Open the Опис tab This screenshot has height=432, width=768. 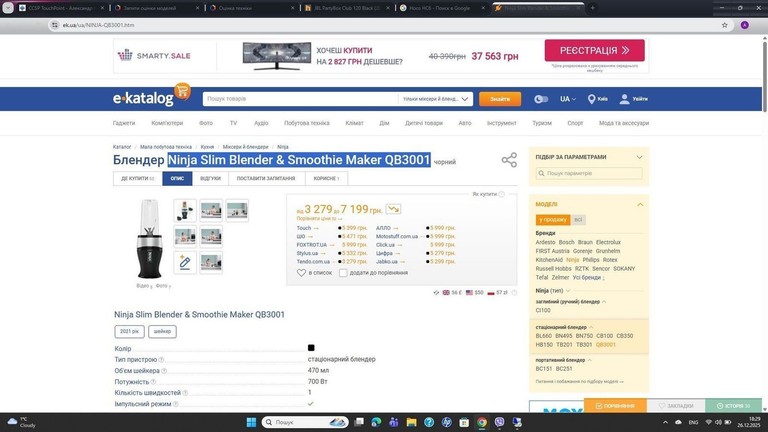click(x=177, y=178)
